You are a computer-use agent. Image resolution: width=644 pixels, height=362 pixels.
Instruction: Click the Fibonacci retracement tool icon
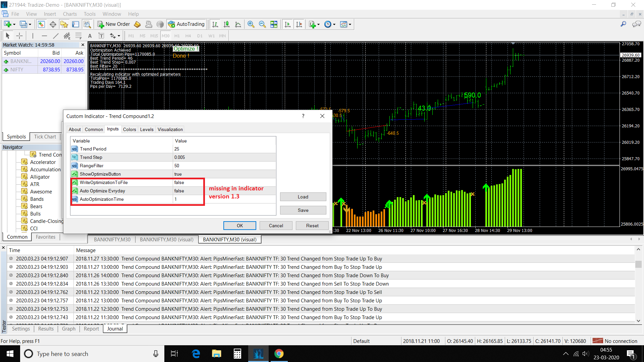pyautogui.click(x=78, y=36)
